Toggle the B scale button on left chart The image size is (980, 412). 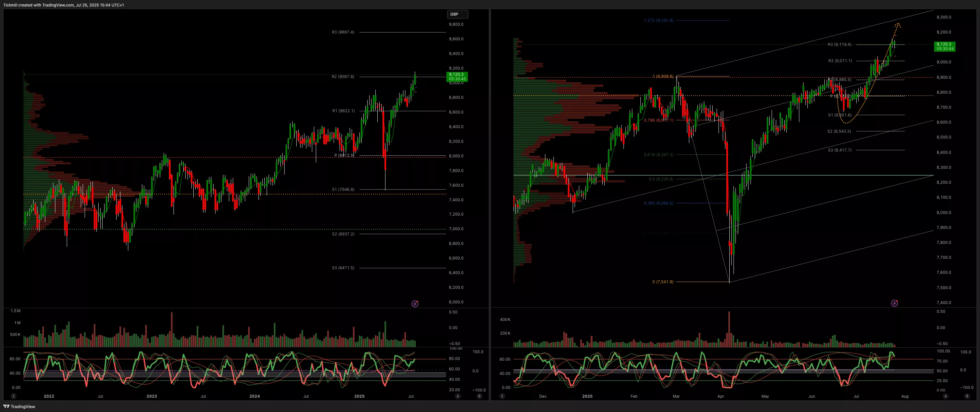(479, 396)
